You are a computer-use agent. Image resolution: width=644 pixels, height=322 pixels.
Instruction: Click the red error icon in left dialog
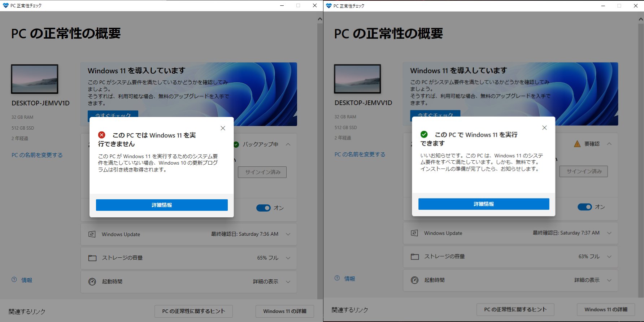(102, 135)
